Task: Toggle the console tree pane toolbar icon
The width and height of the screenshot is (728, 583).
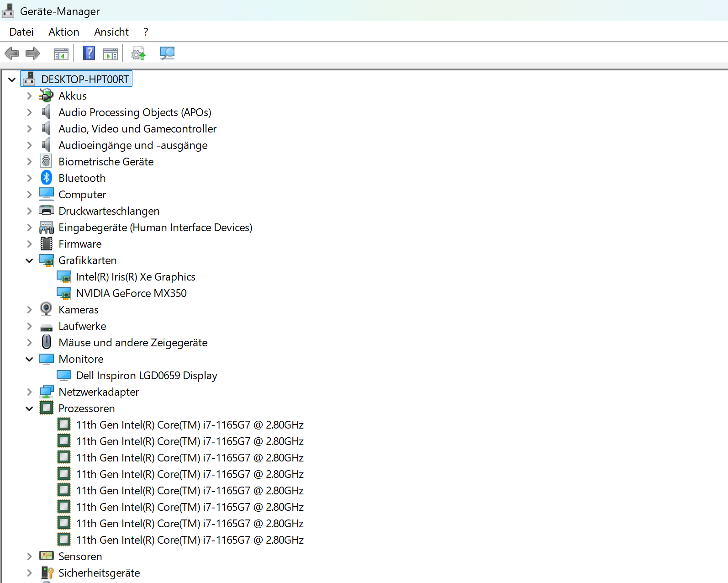Action: (x=61, y=53)
